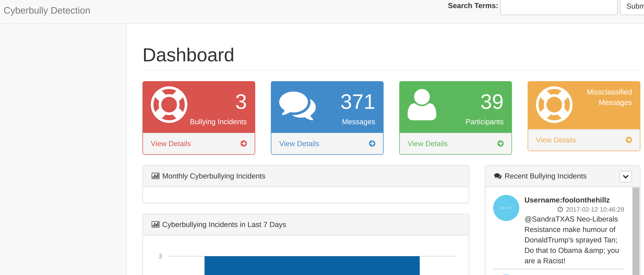
Task: Click Username:foolonthehillz heading
Action: 567,200
